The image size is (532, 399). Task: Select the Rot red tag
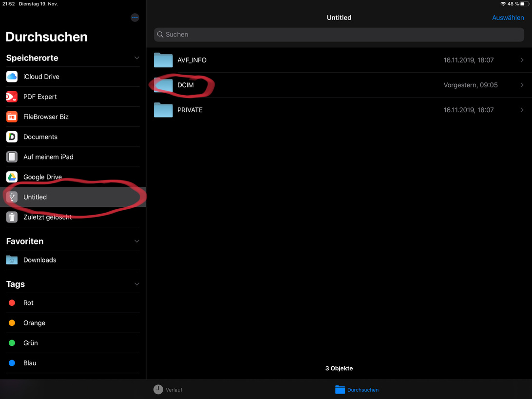28,303
